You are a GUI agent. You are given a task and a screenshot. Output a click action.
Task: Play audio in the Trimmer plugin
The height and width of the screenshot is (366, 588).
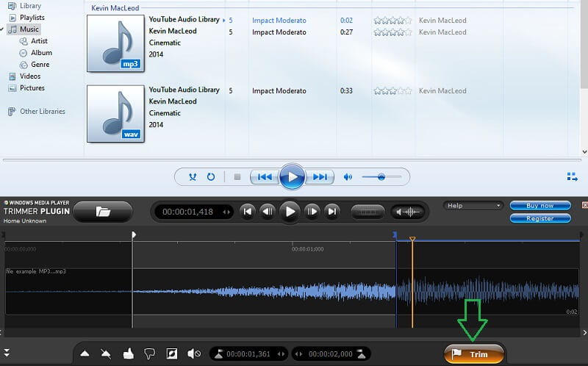tap(290, 212)
